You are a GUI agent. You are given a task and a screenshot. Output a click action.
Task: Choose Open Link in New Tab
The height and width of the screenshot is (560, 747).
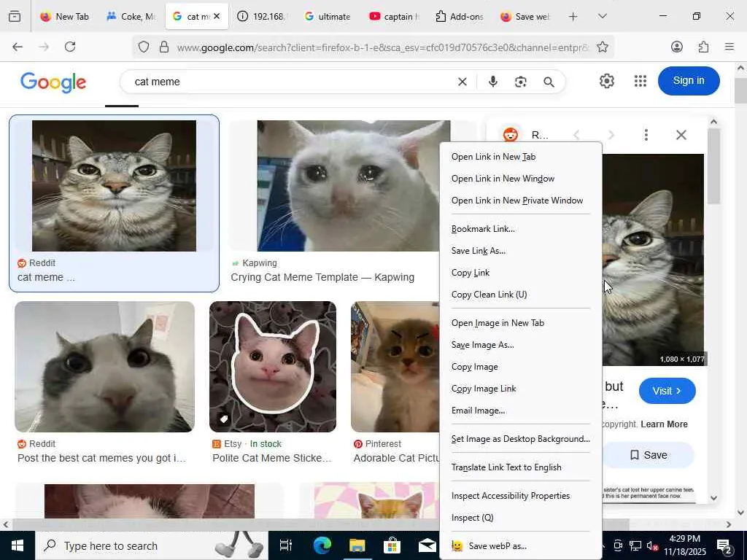coord(521,157)
